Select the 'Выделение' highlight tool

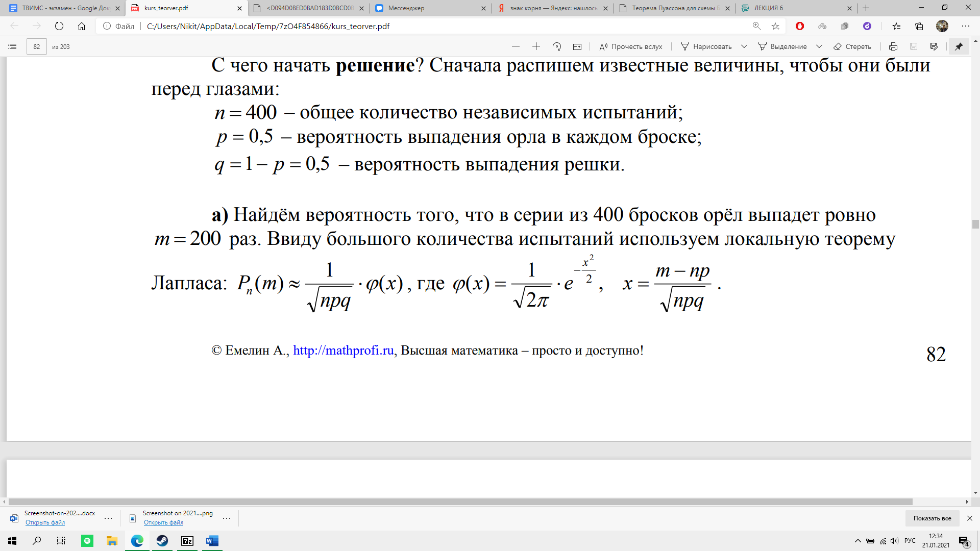(x=783, y=46)
